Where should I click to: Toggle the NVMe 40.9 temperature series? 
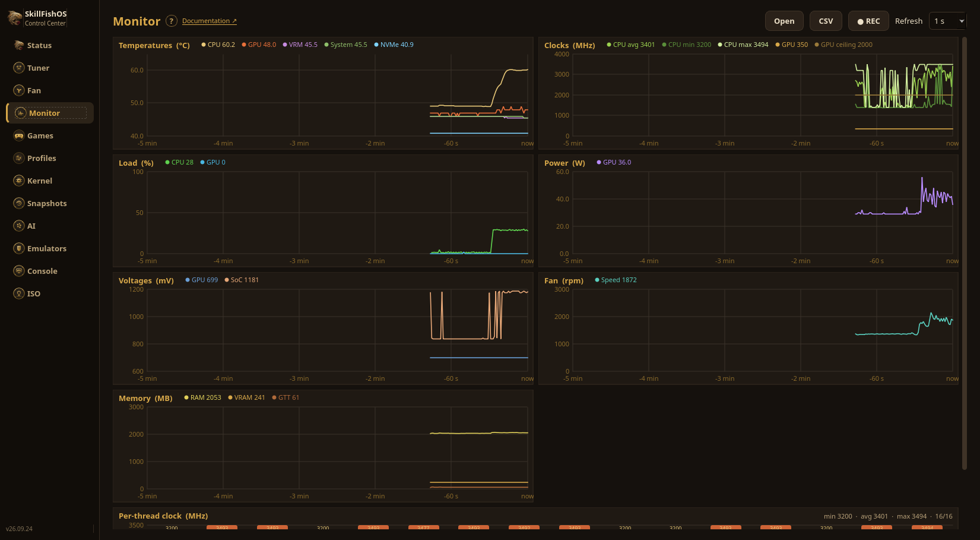tap(394, 45)
